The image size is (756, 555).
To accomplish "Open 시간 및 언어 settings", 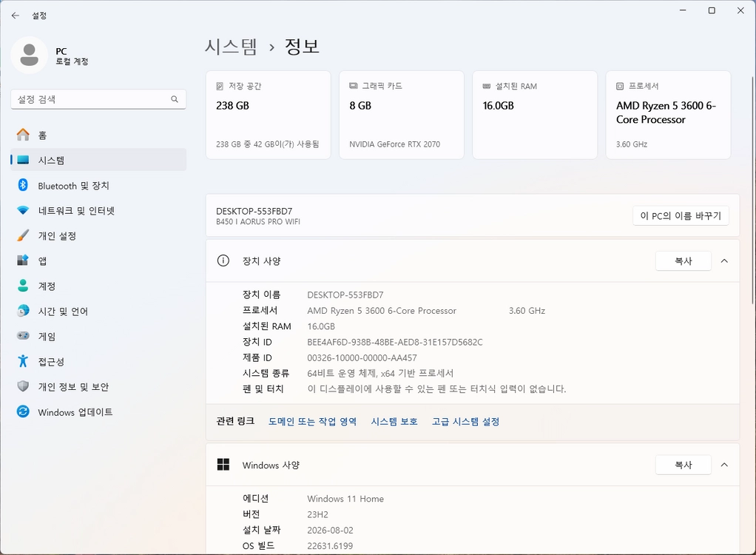I will click(98, 311).
